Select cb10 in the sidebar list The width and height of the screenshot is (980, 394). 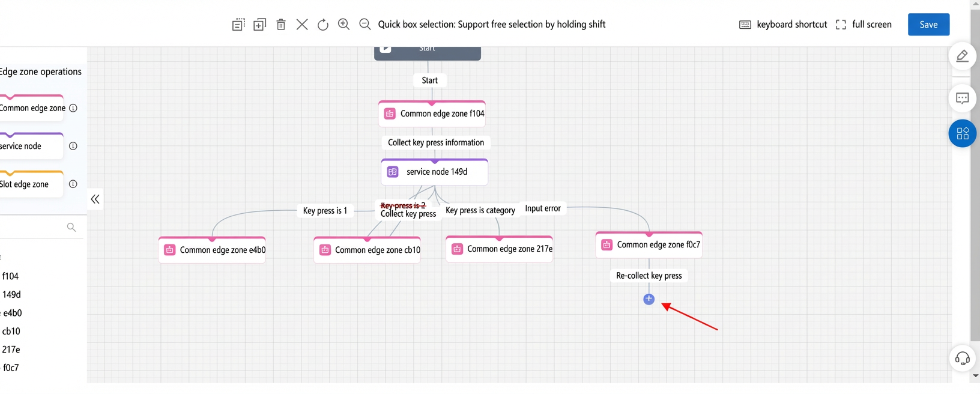click(x=11, y=332)
